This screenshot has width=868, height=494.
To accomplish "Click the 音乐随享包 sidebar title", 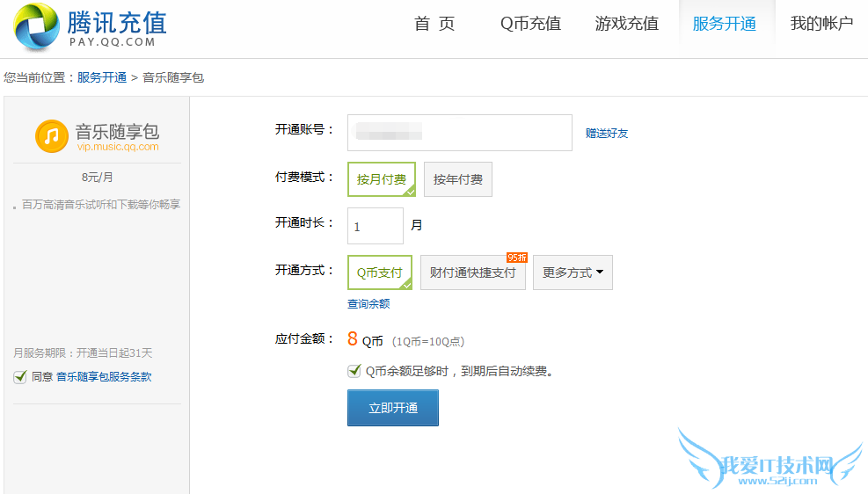I will 117,132.
